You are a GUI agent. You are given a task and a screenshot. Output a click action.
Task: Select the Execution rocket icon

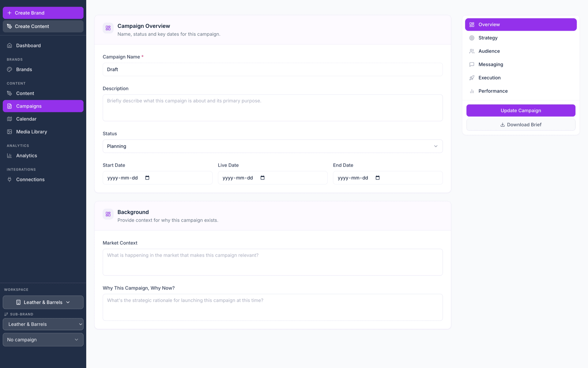(x=472, y=78)
